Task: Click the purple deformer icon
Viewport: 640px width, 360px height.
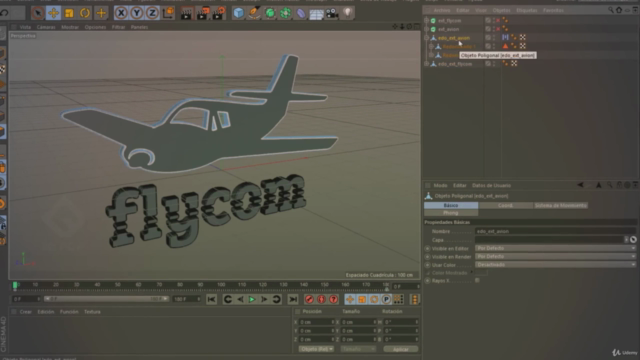Action: click(x=301, y=13)
